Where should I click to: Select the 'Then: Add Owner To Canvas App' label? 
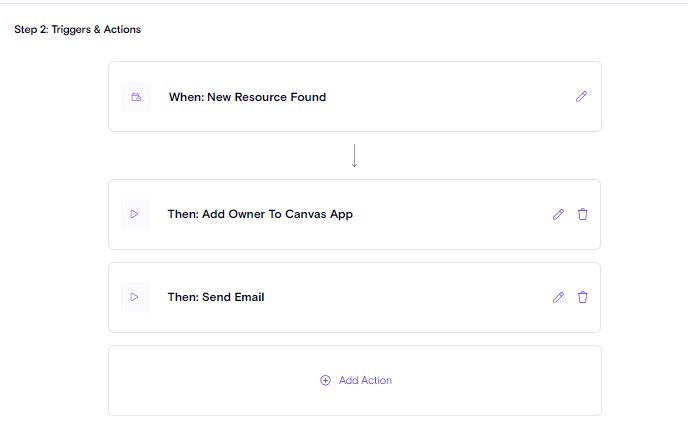[x=260, y=214]
